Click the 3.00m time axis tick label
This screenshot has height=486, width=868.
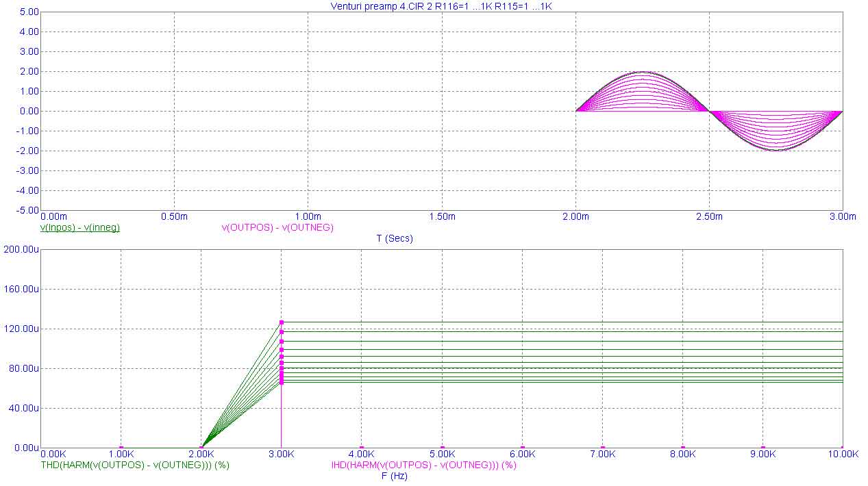pos(843,216)
